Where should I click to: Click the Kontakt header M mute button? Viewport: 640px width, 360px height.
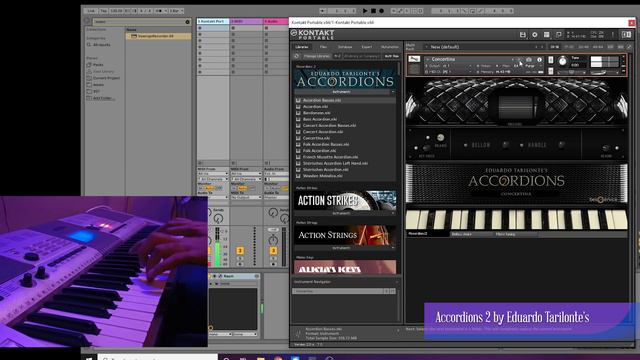click(551, 71)
